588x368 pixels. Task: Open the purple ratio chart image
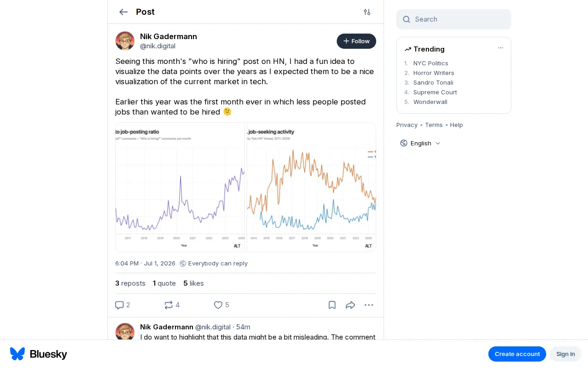(180, 187)
